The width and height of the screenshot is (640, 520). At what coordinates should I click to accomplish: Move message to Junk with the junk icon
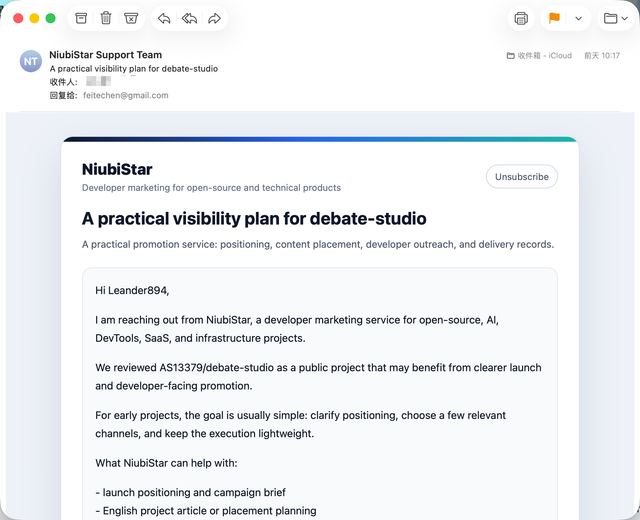pos(131,18)
